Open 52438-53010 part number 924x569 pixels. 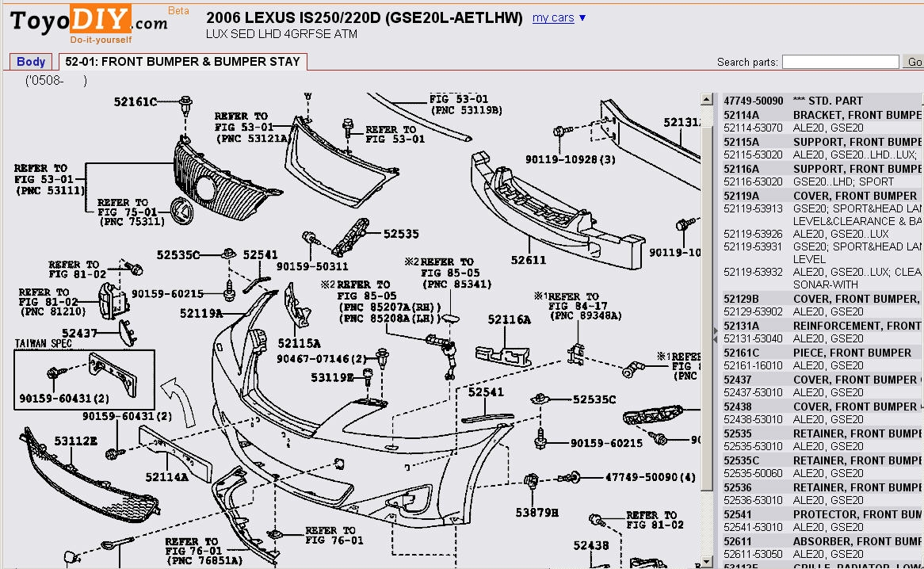753,419
